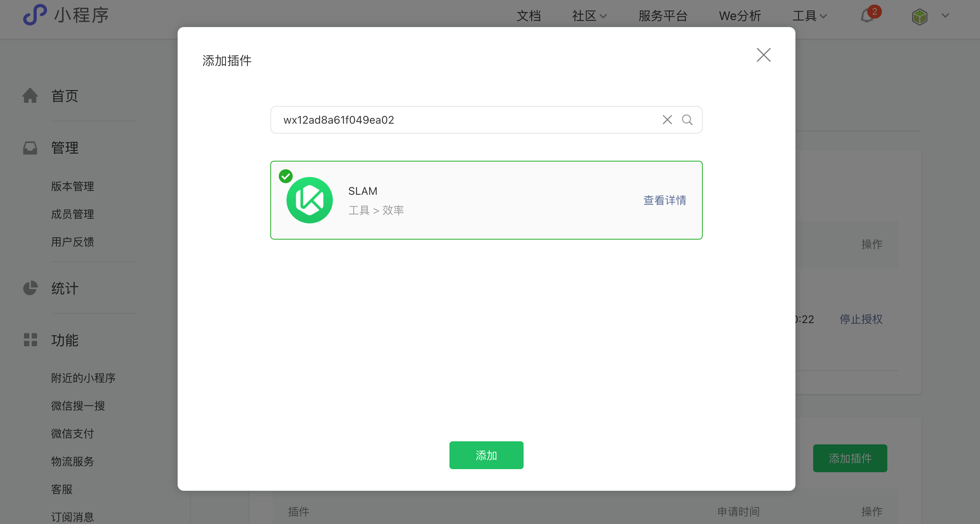Expand the 社区 dropdown menu
Image resolution: width=980 pixels, height=524 pixels.
(x=589, y=16)
